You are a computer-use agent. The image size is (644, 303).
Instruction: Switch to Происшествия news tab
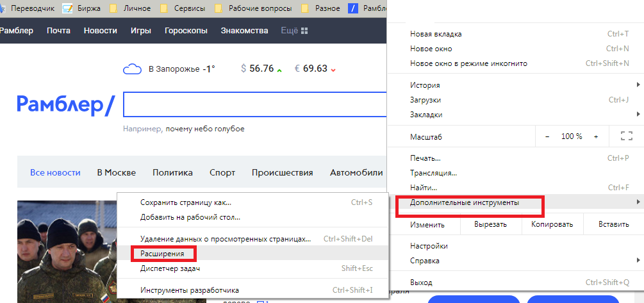point(282,172)
